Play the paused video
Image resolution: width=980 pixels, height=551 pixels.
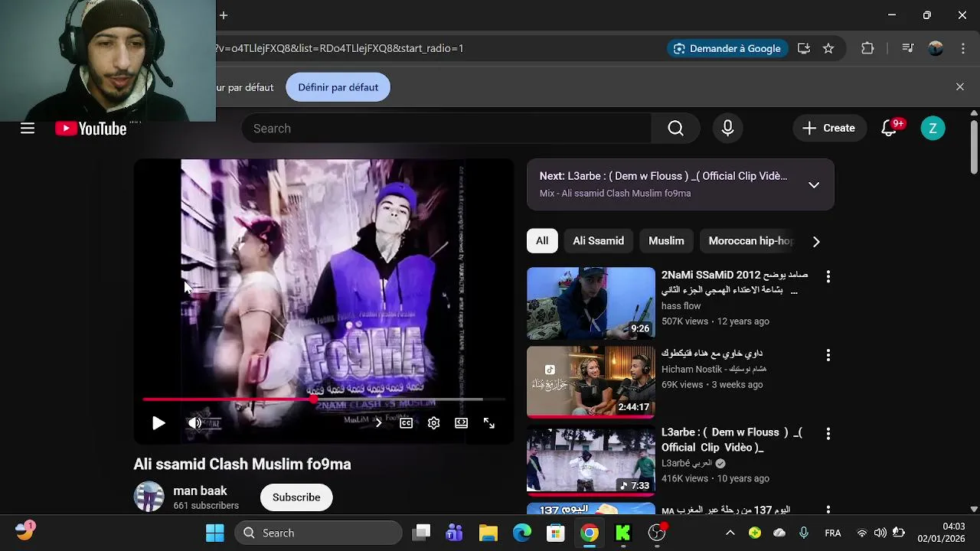(158, 423)
